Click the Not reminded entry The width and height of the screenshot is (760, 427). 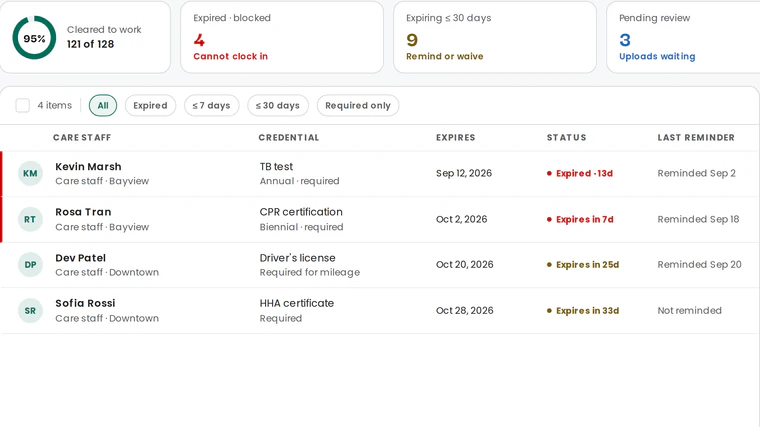689,311
